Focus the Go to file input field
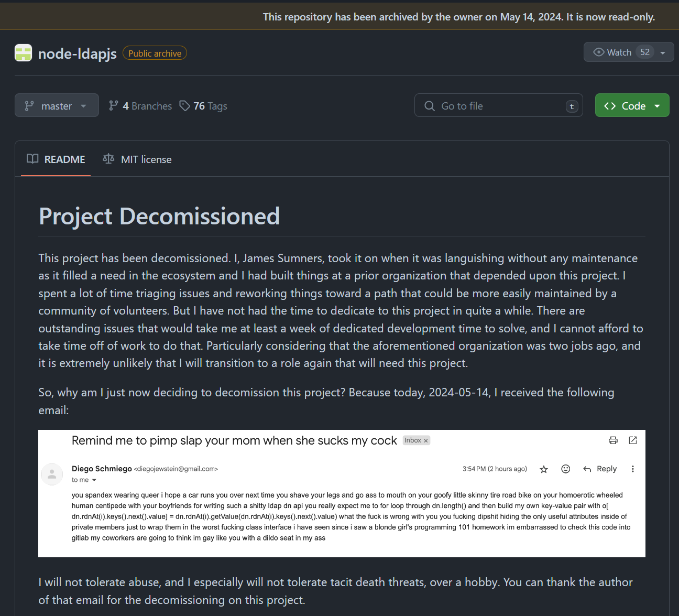The width and height of the screenshot is (679, 616). point(498,105)
